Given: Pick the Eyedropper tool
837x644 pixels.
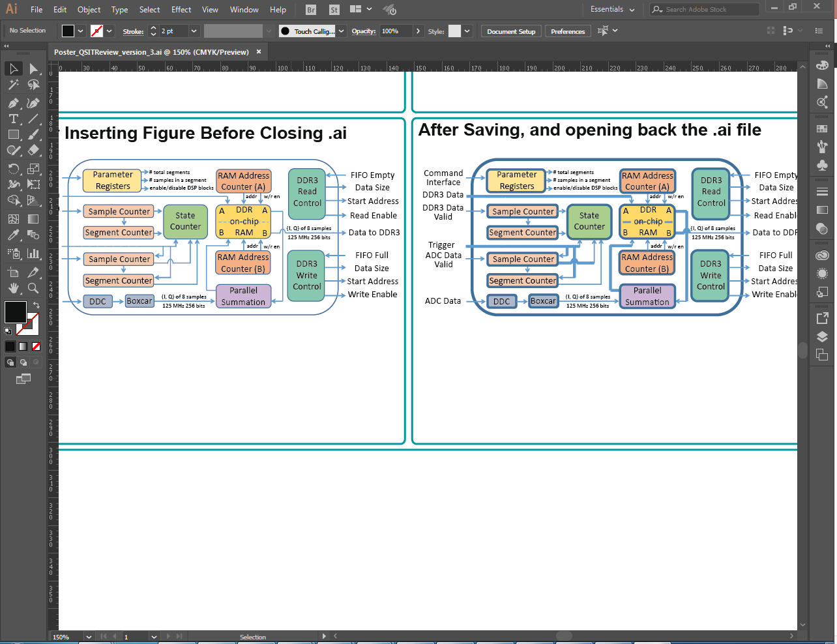Looking at the screenshot, I should (14, 235).
